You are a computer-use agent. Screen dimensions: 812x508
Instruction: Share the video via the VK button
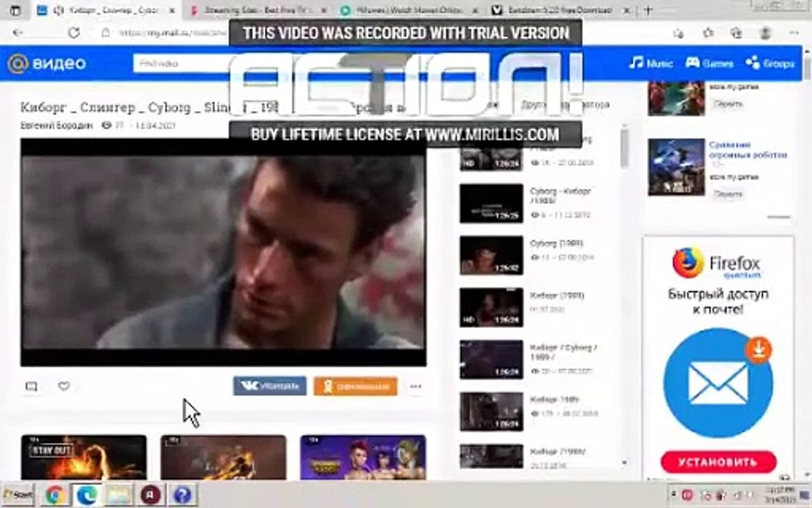point(269,386)
